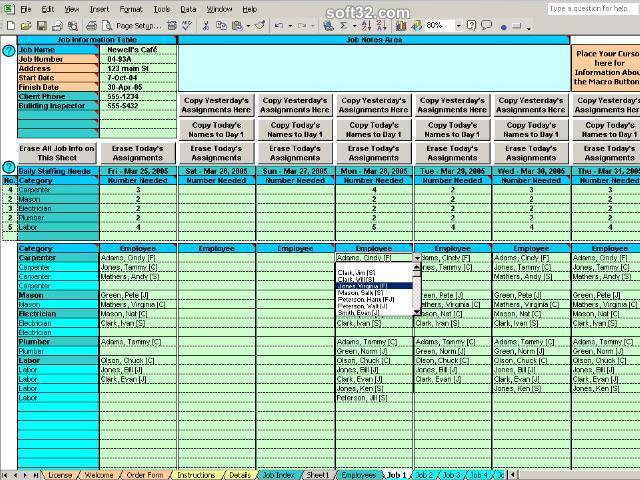Viewport: 640px width, 480px height.
Task: Open the File menu
Action: 25,9
